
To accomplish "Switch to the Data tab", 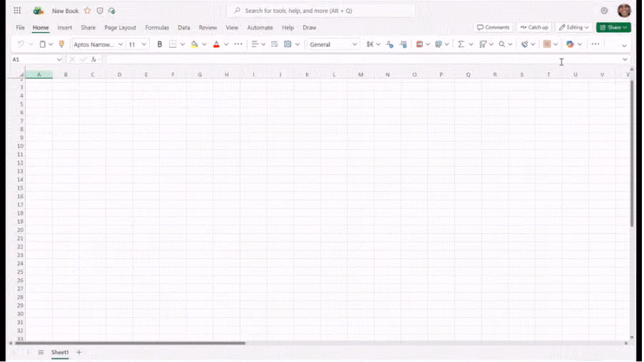I will coord(183,28).
